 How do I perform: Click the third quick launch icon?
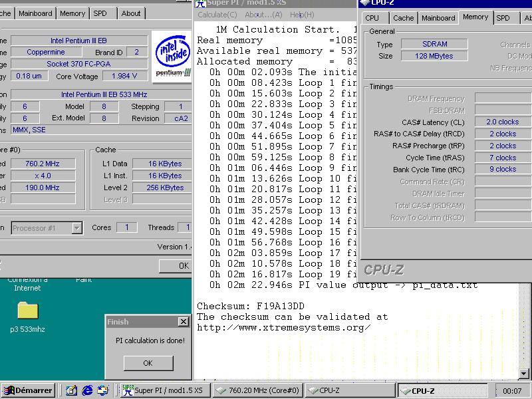click(x=103, y=390)
